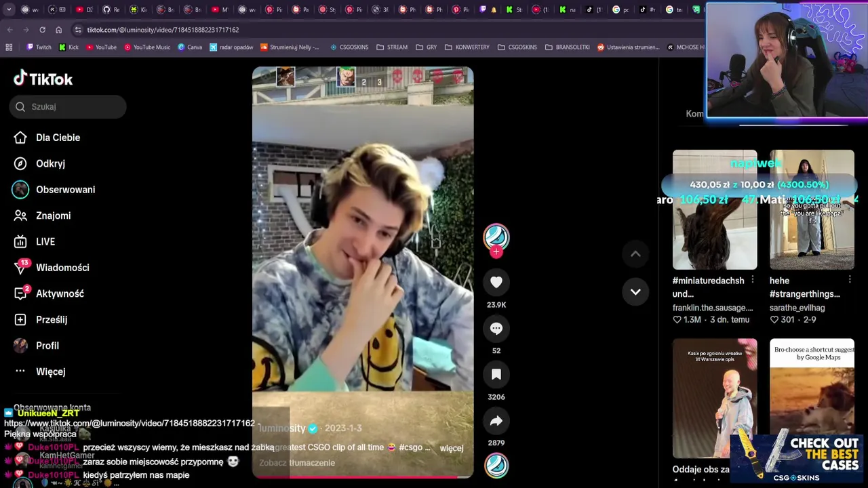Open Luminosity author avatar
The image size is (868, 488).
496,237
